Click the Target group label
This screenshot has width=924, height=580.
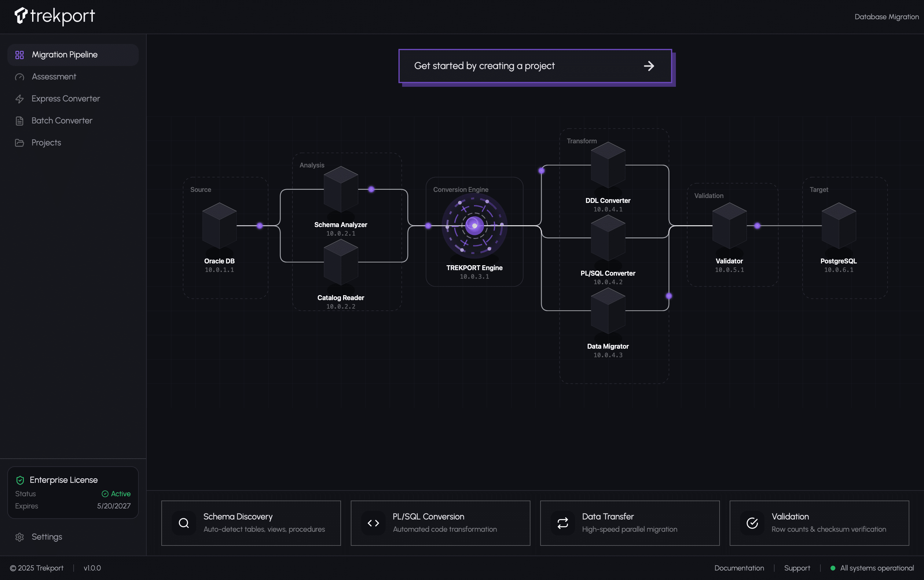pos(819,189)
